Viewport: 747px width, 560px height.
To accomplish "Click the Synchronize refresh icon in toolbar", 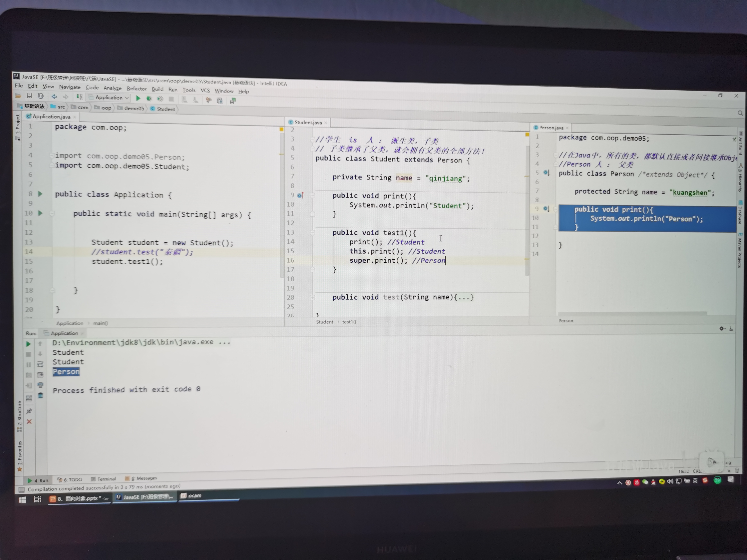I will click(x=41, y=96).
